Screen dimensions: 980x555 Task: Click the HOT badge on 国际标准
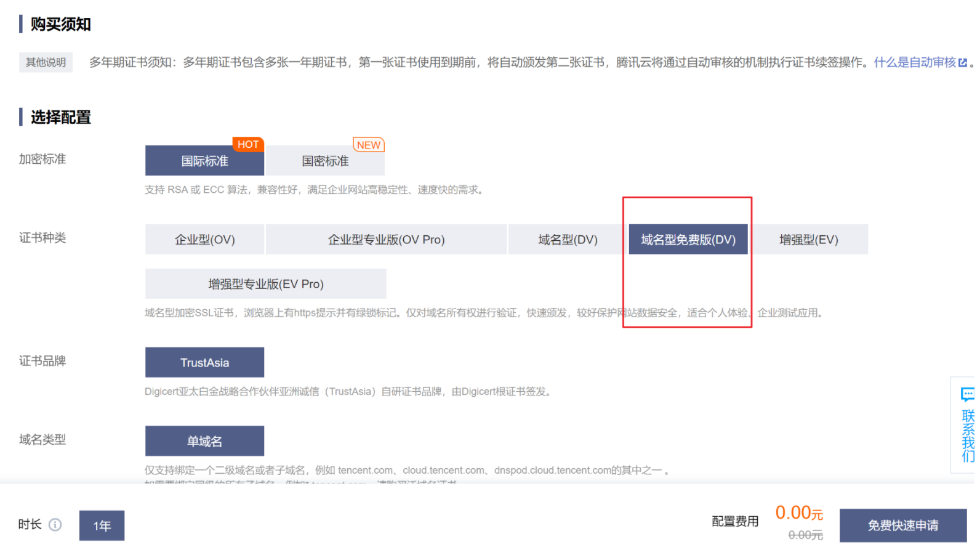click(248, 144)
